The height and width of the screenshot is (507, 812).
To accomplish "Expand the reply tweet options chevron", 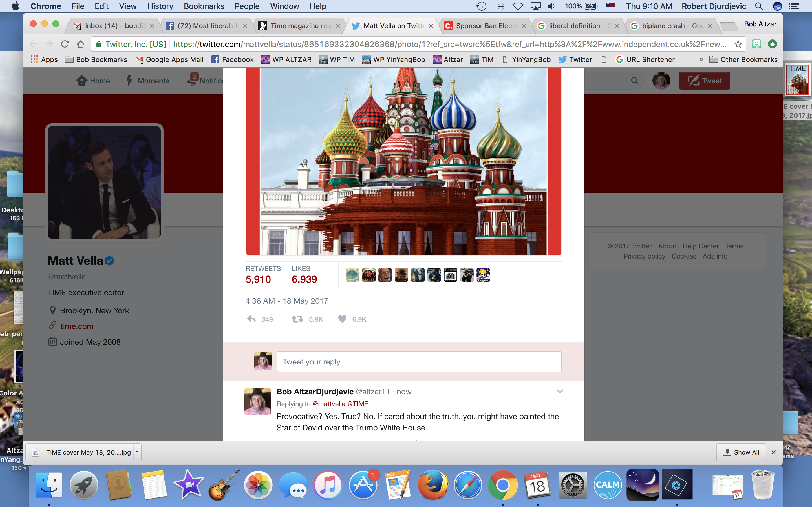I will pos(560,391).
